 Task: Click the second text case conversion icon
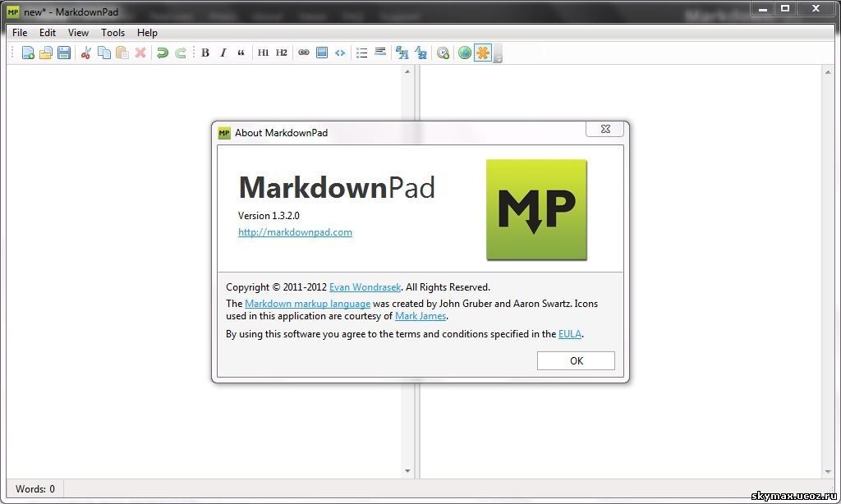pyautogui.click(x=420, y=53)
